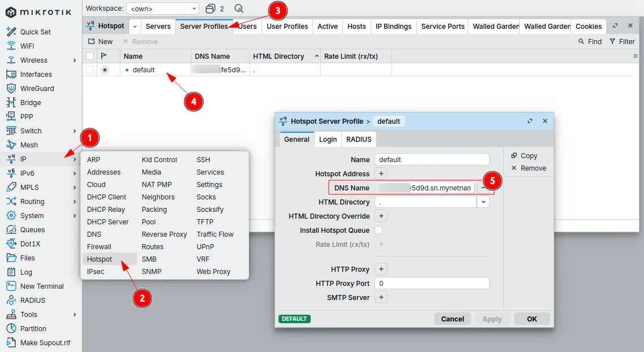Switch to the IP Bindings tab

(394, 27)
